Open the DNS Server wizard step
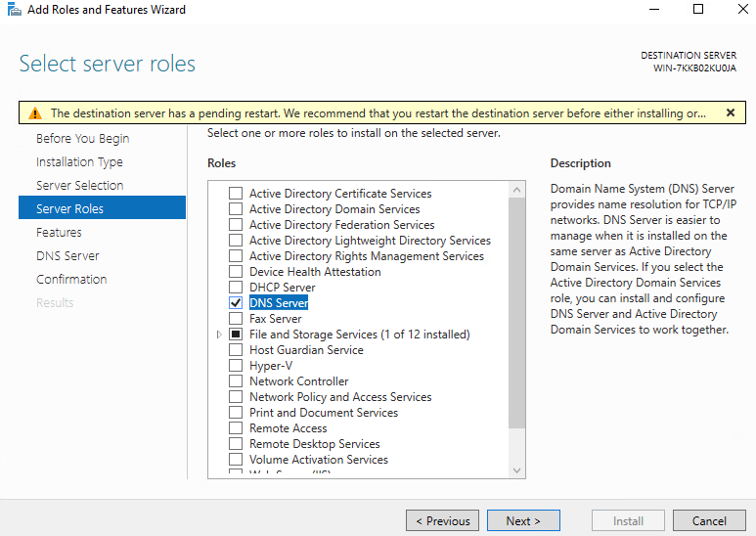The width and height of the screenshot is (756, 536). [x=67, y=256]
